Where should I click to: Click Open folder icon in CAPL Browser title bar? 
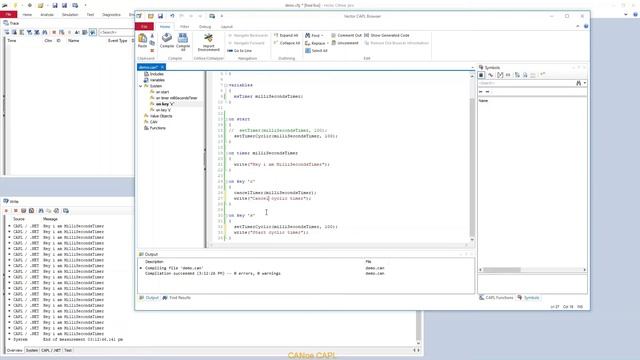(151, 16)
